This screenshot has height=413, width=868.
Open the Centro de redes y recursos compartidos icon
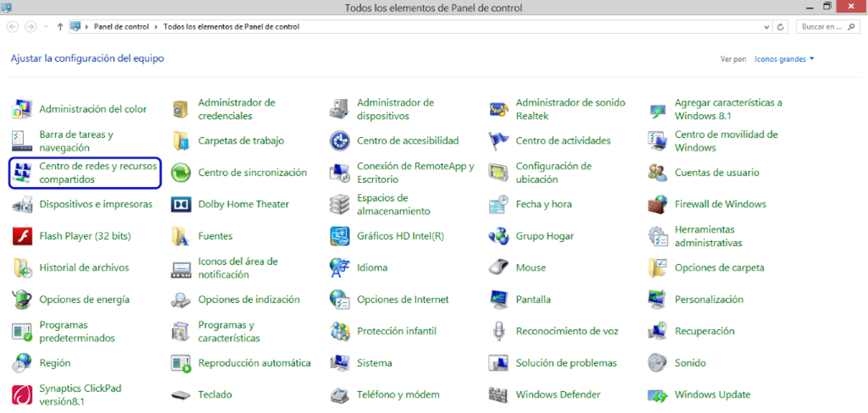click(22, 173)
